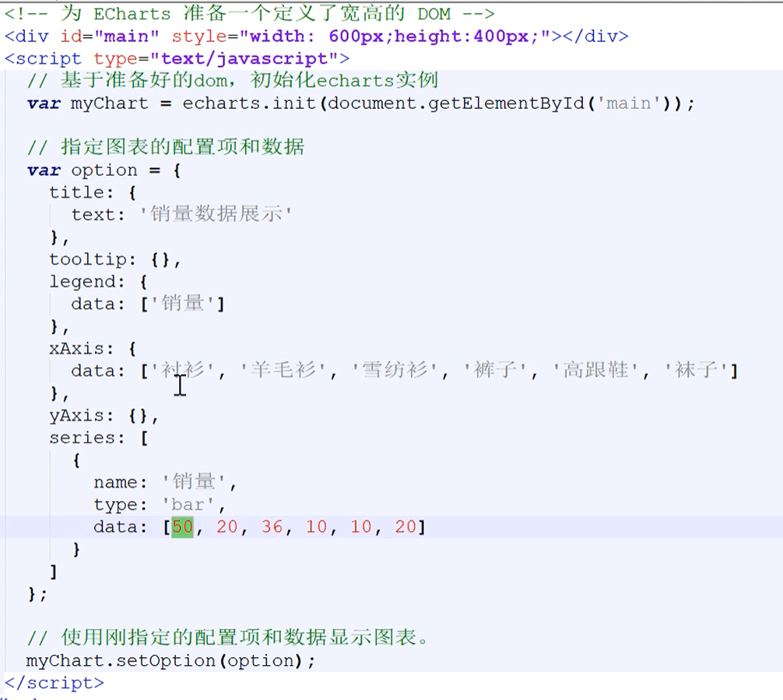Click the title property key

pos(76,193)
